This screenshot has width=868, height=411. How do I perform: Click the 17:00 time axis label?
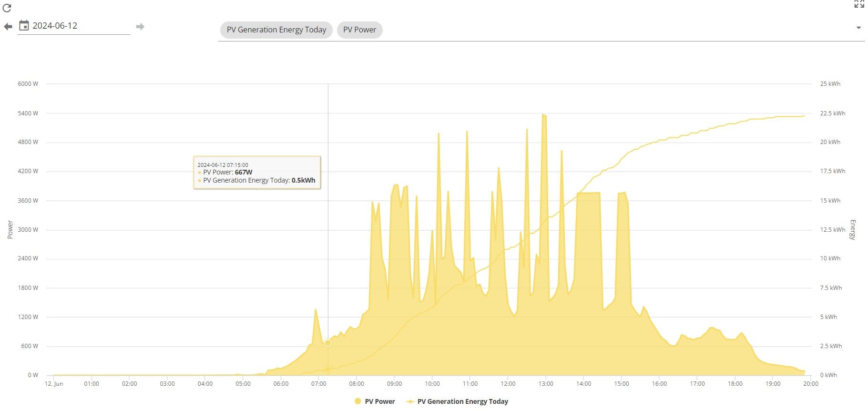(697, 384)
